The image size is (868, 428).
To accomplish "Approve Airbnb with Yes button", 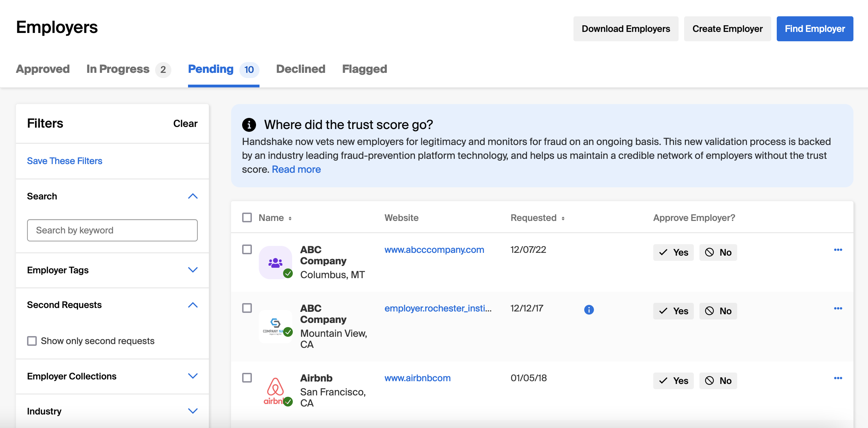I will pyautogui.click(x=673, y=380).
